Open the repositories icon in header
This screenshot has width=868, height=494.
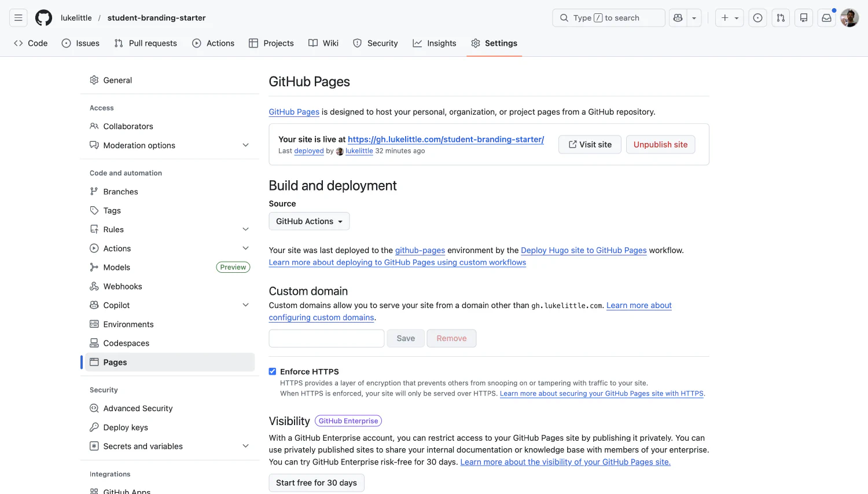click(x=804, y=18)
